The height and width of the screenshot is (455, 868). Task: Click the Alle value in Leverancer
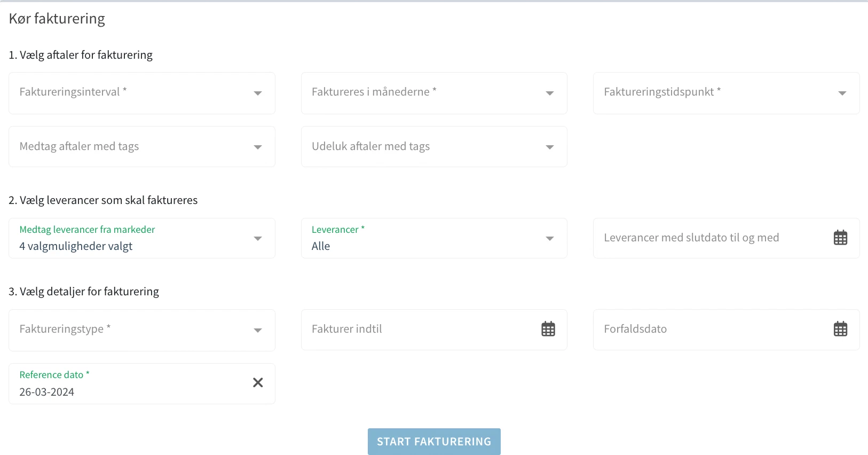pyautogui.click(x=321, y=246)
